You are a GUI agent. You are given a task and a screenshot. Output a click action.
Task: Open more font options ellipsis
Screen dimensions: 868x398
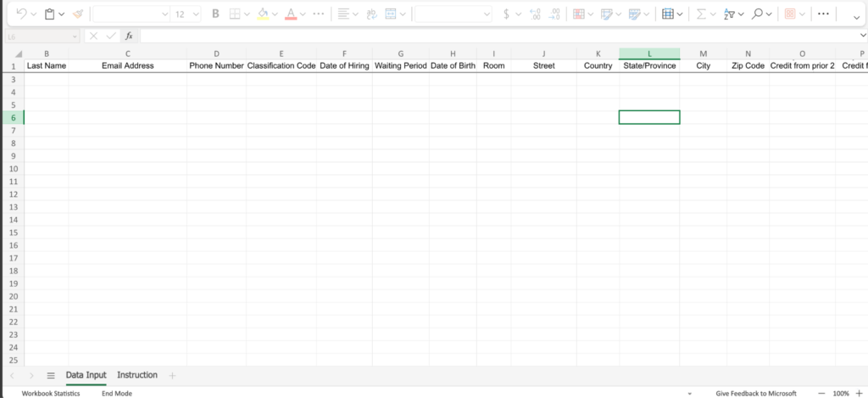pos(319,14)
